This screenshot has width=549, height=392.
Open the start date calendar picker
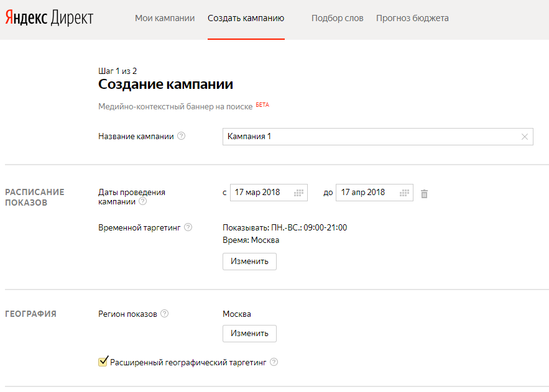(298, 193)
